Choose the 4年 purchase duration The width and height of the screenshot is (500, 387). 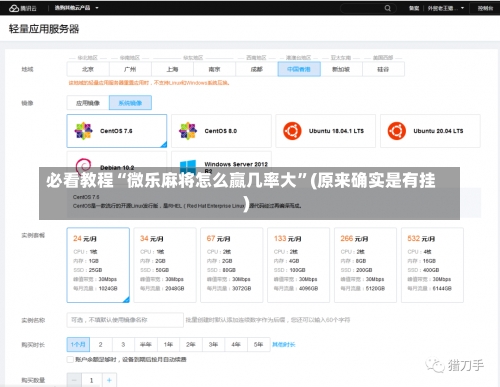tap(236, 344)
